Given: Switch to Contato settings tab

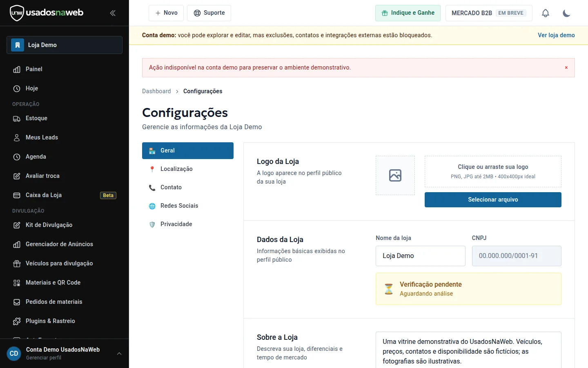Looking at the screenshot, I should [188, 187].
